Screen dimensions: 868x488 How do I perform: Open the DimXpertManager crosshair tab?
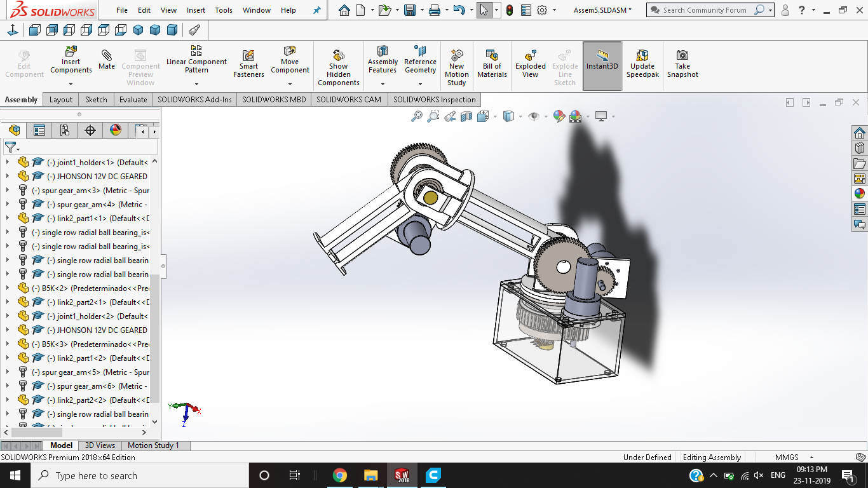tap(90, 130)
